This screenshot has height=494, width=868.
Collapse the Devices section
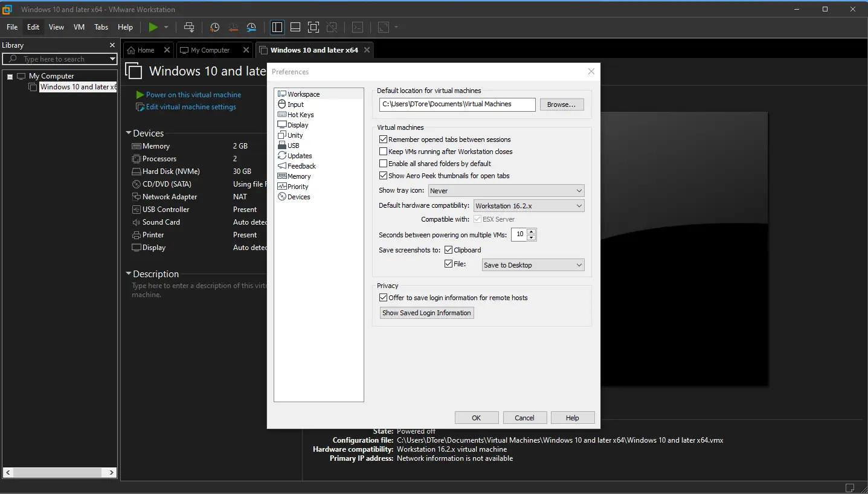[x=129, y=133]
